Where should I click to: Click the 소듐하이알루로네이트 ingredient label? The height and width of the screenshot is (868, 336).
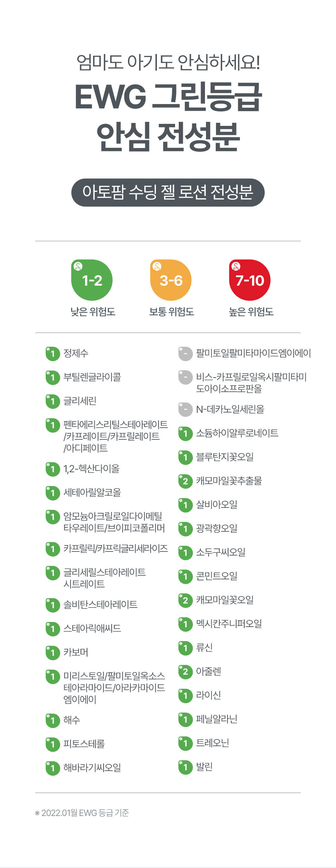237,433
